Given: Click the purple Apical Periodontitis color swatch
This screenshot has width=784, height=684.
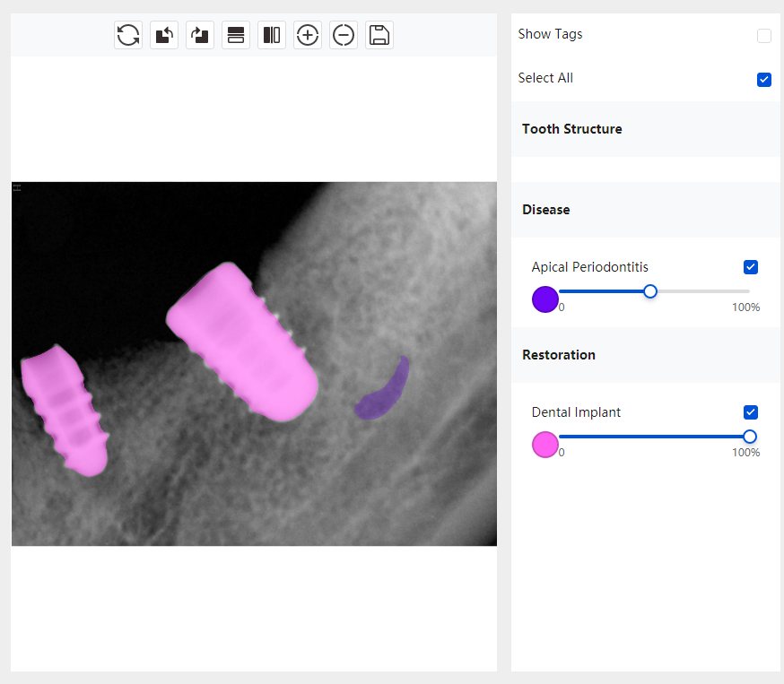Looking at the screenshot, I should coord(544,299).
